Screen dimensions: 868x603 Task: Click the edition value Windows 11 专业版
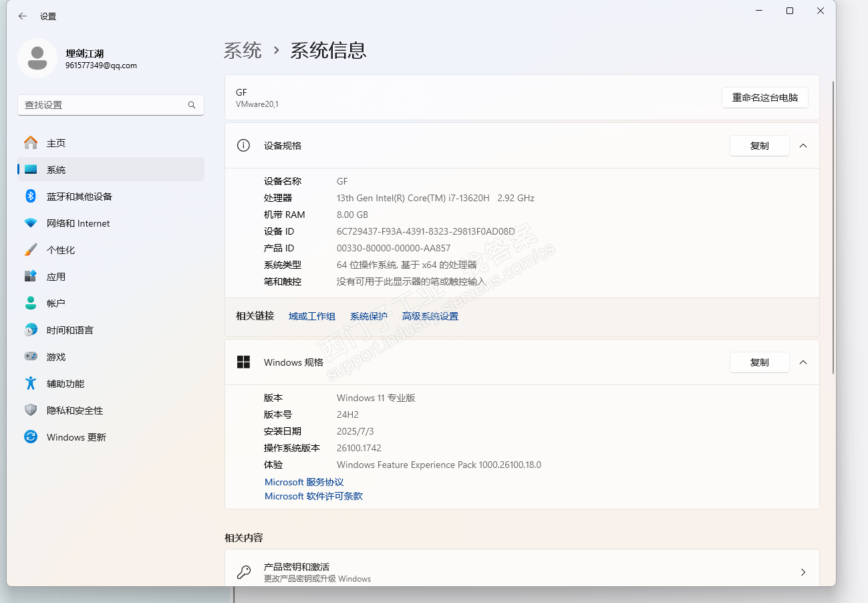tap(376, 398)
